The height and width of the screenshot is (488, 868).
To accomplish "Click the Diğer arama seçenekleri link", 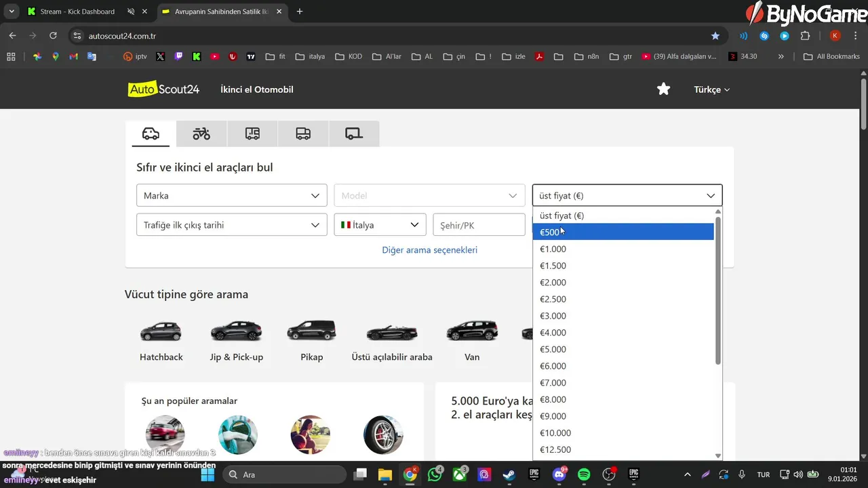I will pyautogui.click(x=430, y=250).
